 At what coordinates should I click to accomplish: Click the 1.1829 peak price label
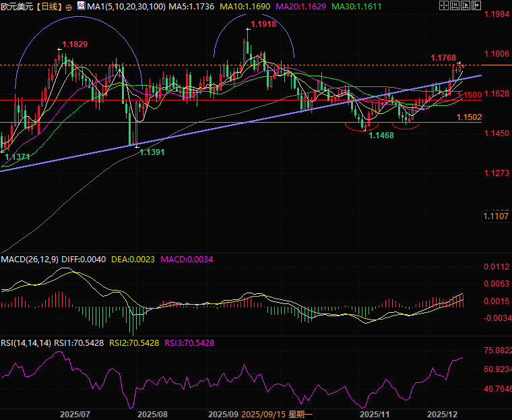(x=75, y=44)
